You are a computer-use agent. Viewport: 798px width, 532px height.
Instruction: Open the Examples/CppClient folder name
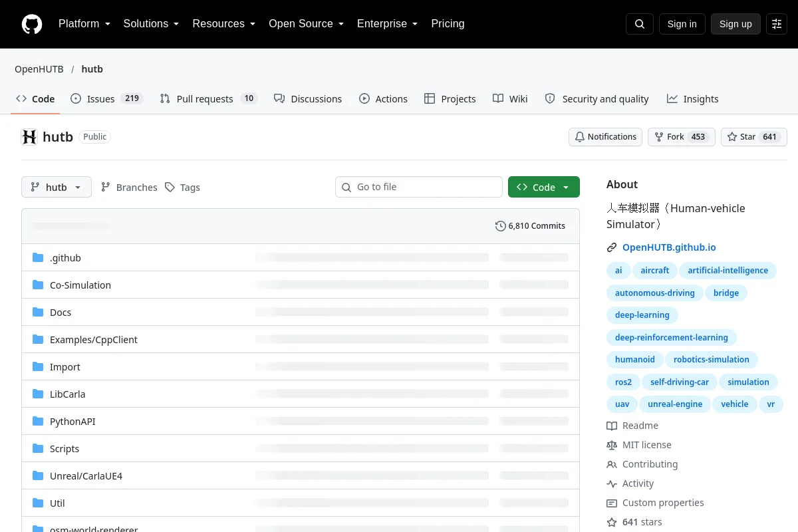click(94, 340)
